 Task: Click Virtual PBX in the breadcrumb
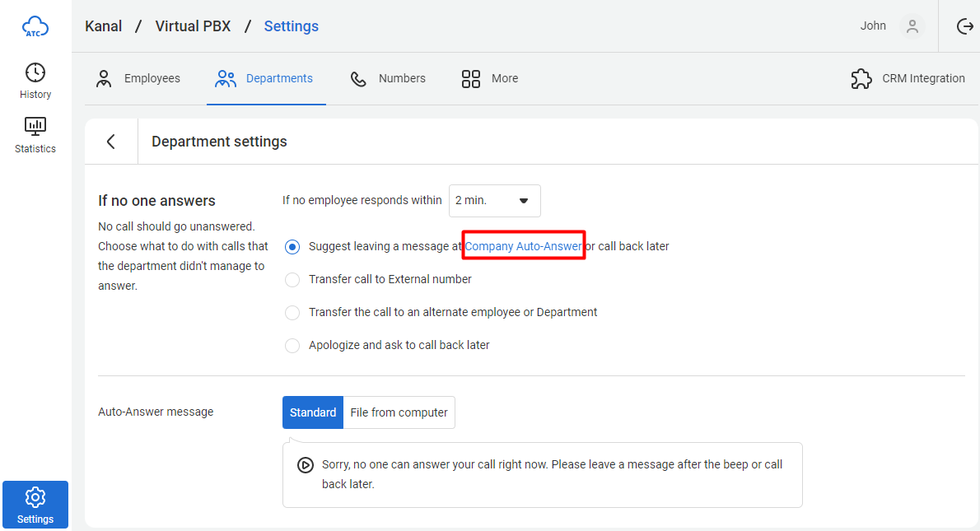(193, 26)
